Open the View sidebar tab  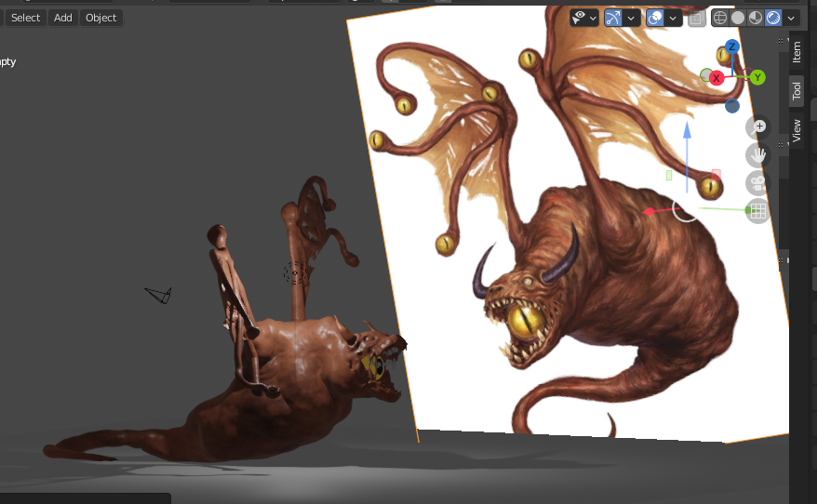coord(797,130)
